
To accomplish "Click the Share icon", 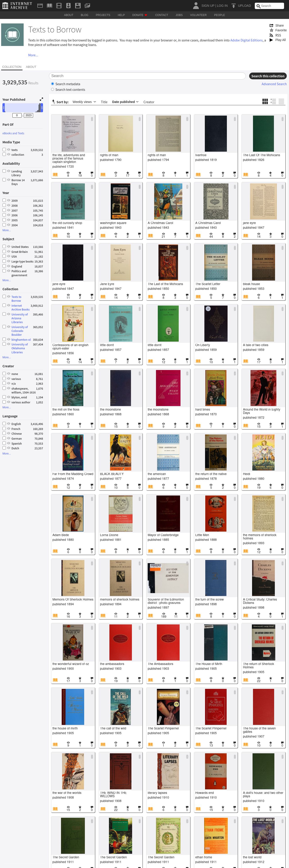I will pos(271,26).
